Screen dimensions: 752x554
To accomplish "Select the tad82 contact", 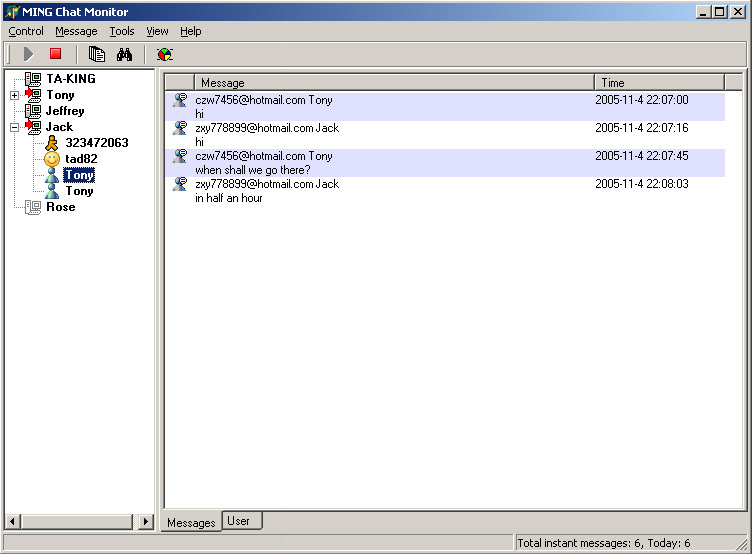I will coord(81,159).
